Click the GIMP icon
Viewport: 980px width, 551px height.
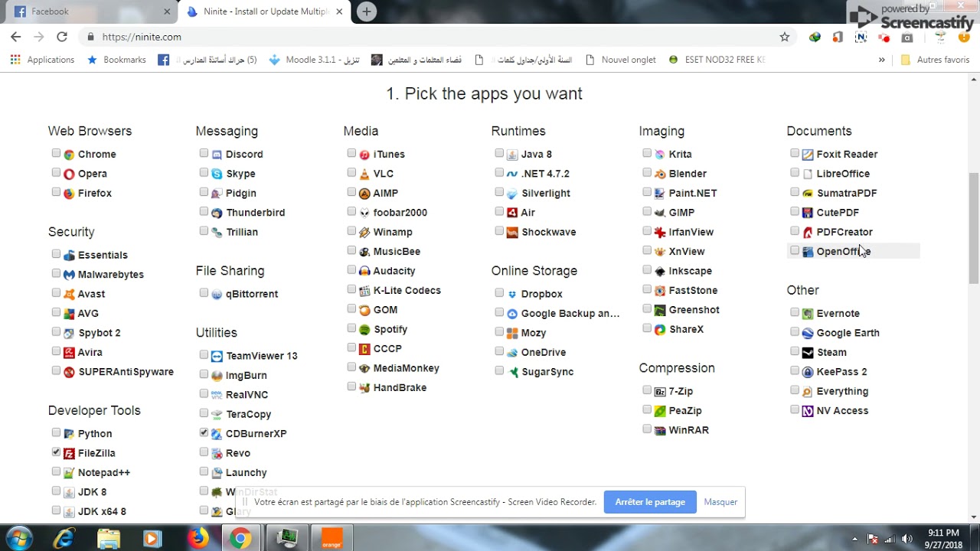(660, 213)
